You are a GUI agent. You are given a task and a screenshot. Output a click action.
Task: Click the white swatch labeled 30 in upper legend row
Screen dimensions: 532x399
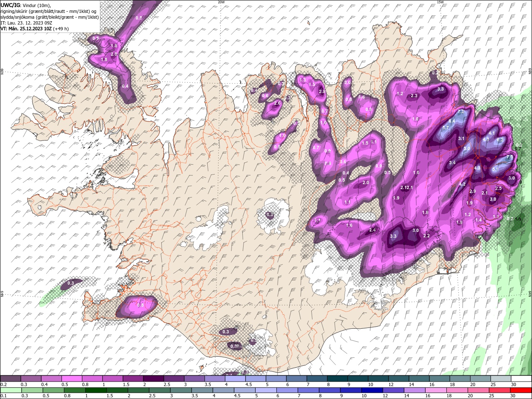click(x=521, y=379)
